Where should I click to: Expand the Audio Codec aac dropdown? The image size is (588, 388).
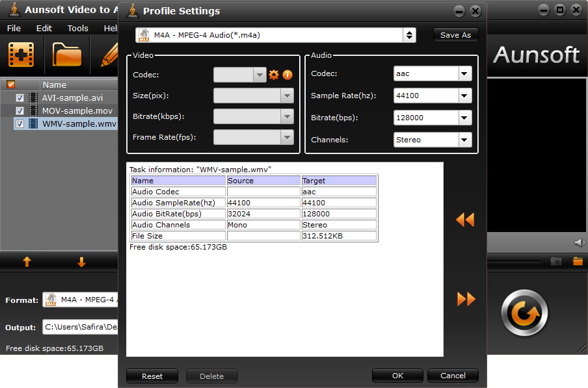click(x=464, y=73)
